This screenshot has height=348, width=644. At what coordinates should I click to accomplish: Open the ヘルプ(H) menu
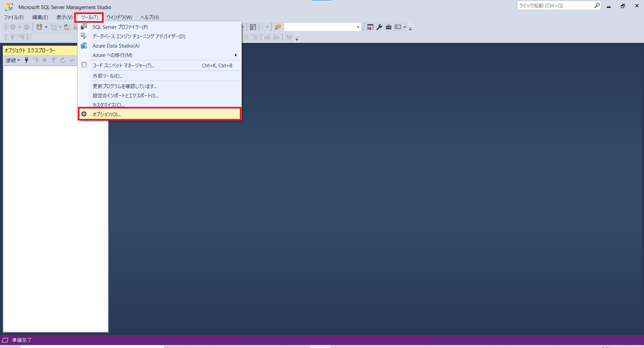(150, 17)
